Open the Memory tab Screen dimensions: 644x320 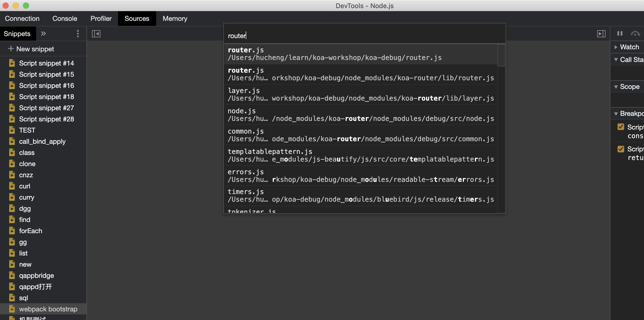(175, 19)
